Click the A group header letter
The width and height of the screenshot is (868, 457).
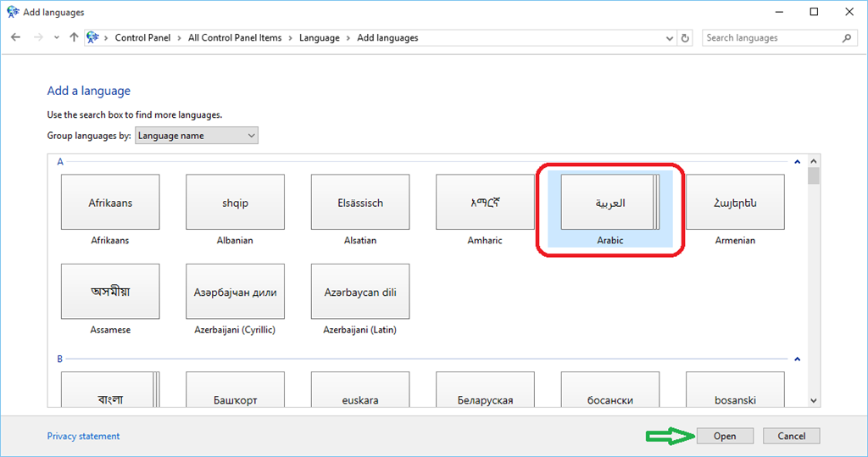pos(60,162)
